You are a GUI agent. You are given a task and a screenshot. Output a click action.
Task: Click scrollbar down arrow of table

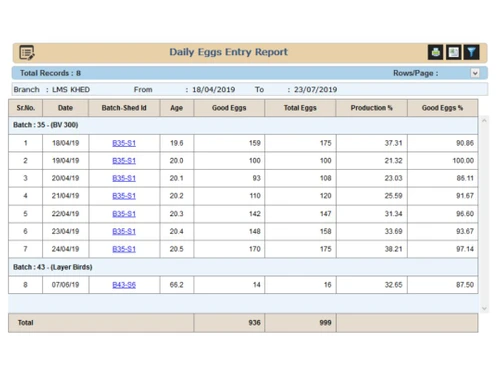pos(484,309)
